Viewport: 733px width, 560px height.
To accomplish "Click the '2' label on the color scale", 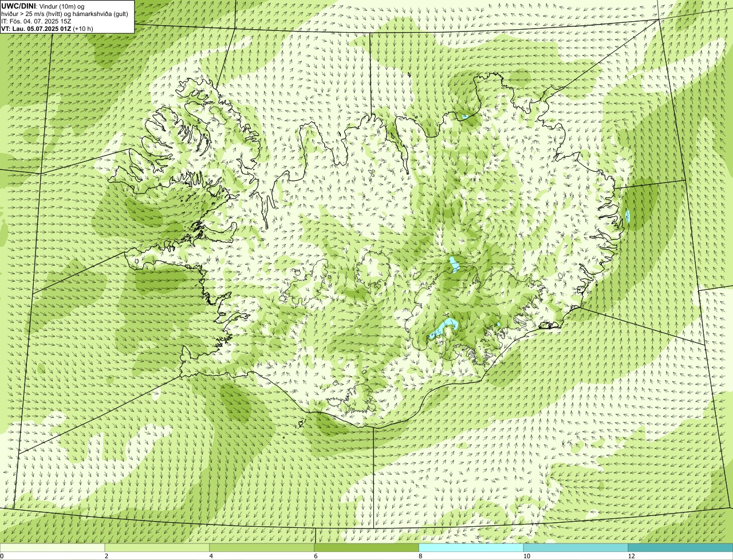I will tap(106, 556).
